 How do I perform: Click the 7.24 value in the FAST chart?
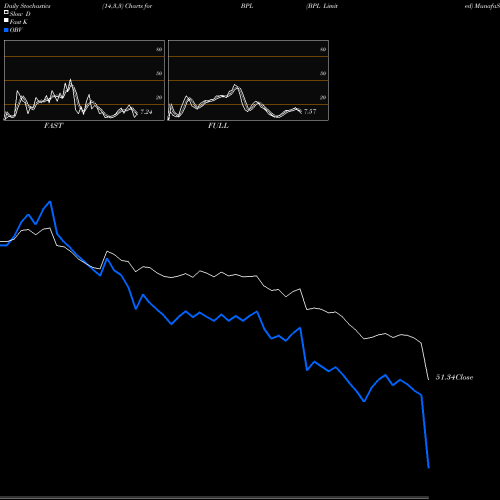point(146,112)
